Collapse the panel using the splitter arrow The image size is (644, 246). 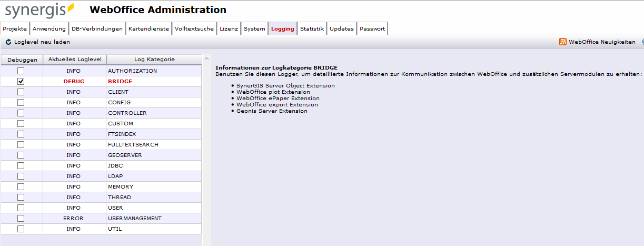point(206,58)
